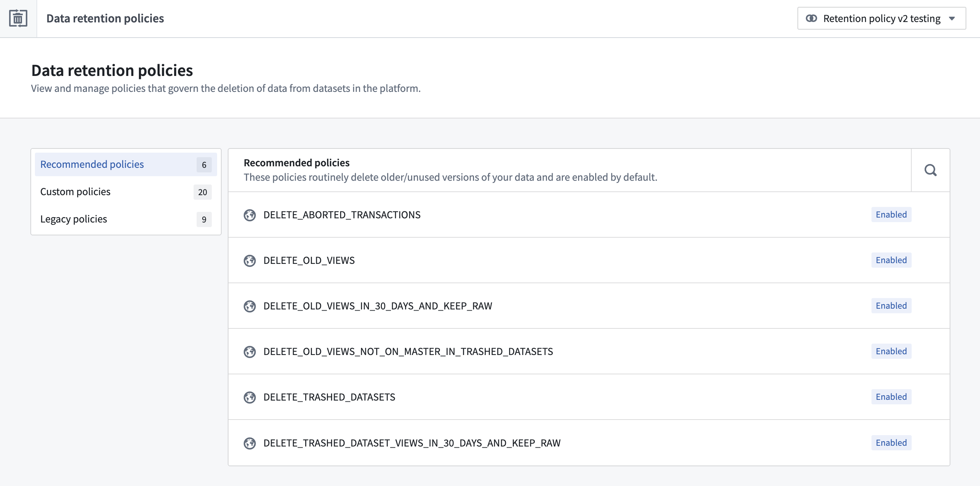980x486 pixels.
Task: Click globe icon beside DELETE_TRASHED_DATASET_VIEWS_IN_30_DAYS_AND_KEEP_RAW
Action: pos(250,443)
